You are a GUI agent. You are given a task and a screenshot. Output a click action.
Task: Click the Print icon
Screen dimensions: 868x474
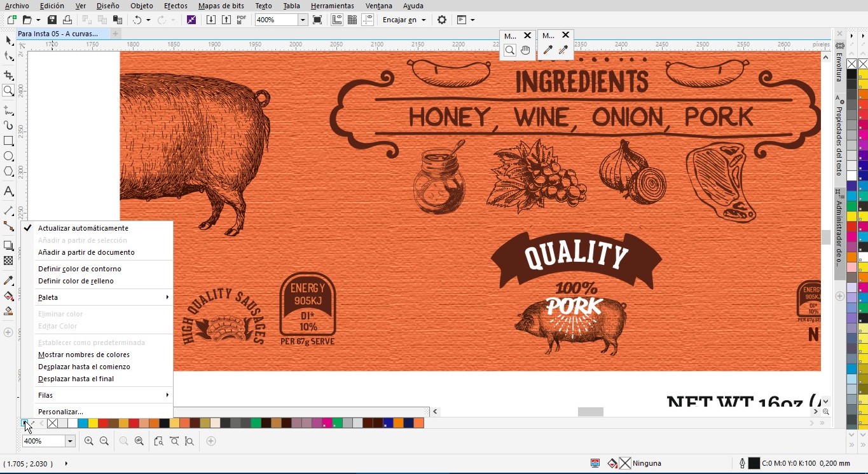(67, 20)
